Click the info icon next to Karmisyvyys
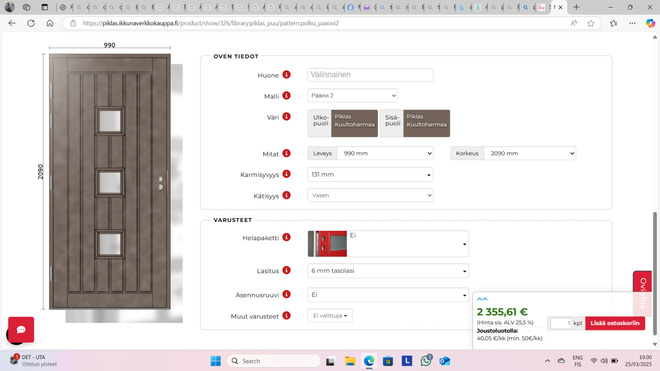Viewport: 660px width, 371px height. click(x=287, y=174)
